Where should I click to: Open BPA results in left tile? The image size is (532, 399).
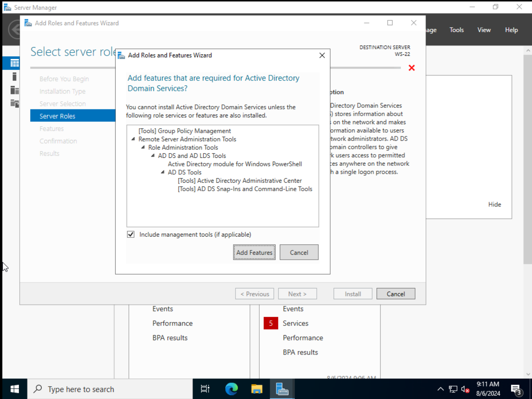170,338
